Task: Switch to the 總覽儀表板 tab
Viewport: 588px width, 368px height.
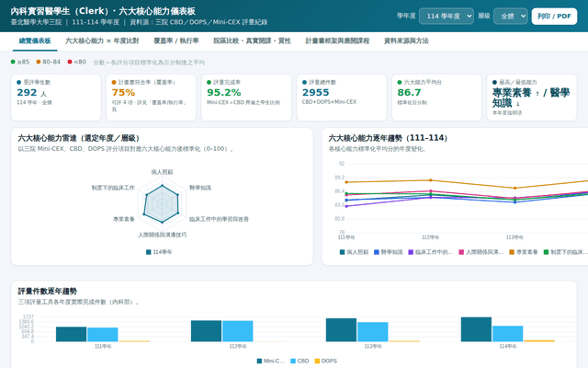Action: (35, 40)
